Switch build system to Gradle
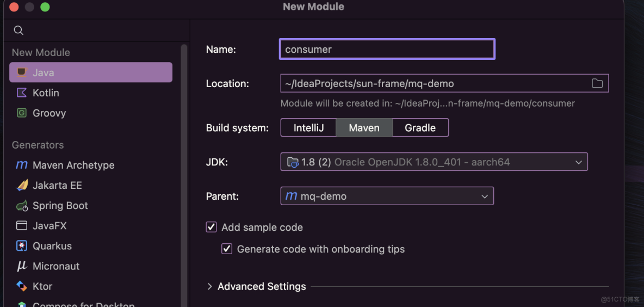 (420, 128)
